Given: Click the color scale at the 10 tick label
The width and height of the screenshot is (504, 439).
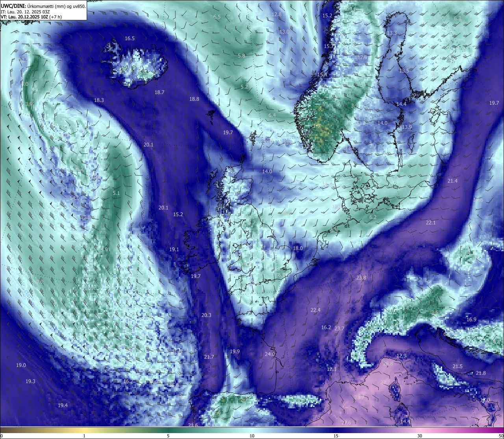Looking at the screenshot, I should click(252, 436).
